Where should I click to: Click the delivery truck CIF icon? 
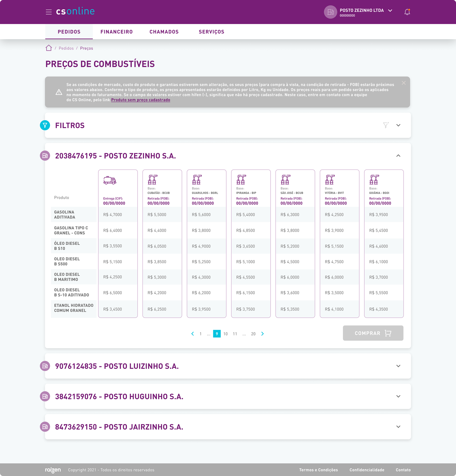[110, 180]
